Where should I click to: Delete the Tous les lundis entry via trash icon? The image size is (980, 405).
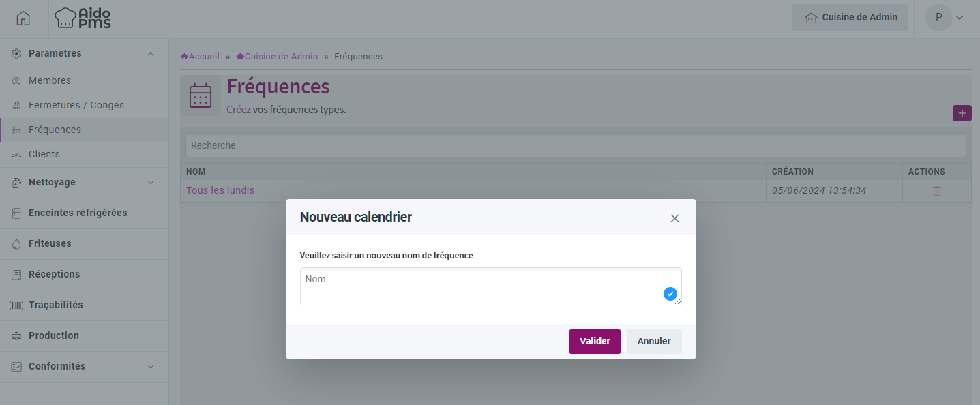point(936,191)
